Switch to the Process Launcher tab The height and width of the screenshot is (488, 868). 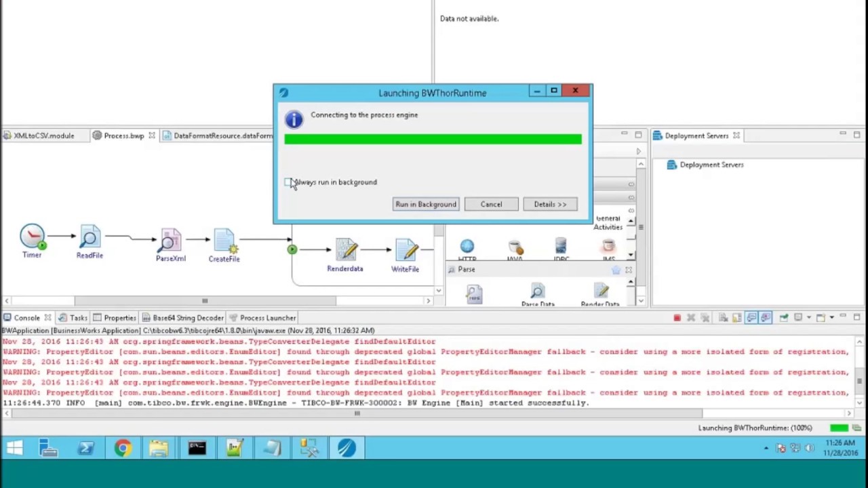pos(262,318)
